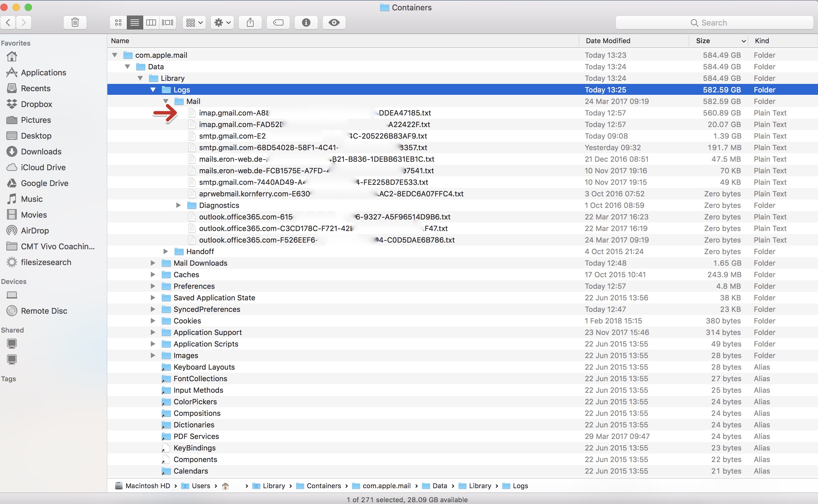The width and height of the screenshot is (818, 504).
Task: Click the Quick Look eye icon
Action: pos(334,22)
